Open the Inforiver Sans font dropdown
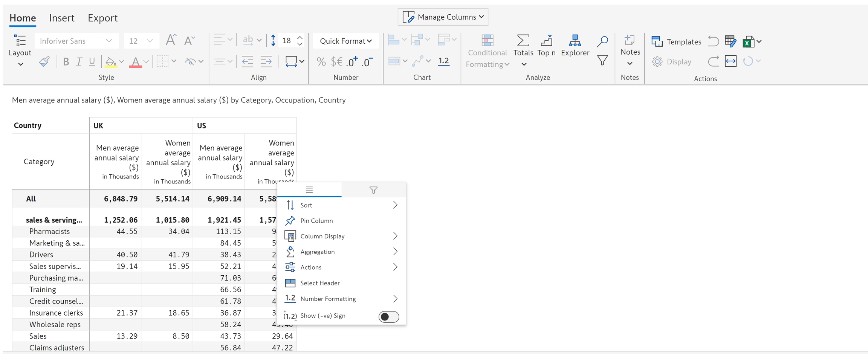 [x=76, y=41]
